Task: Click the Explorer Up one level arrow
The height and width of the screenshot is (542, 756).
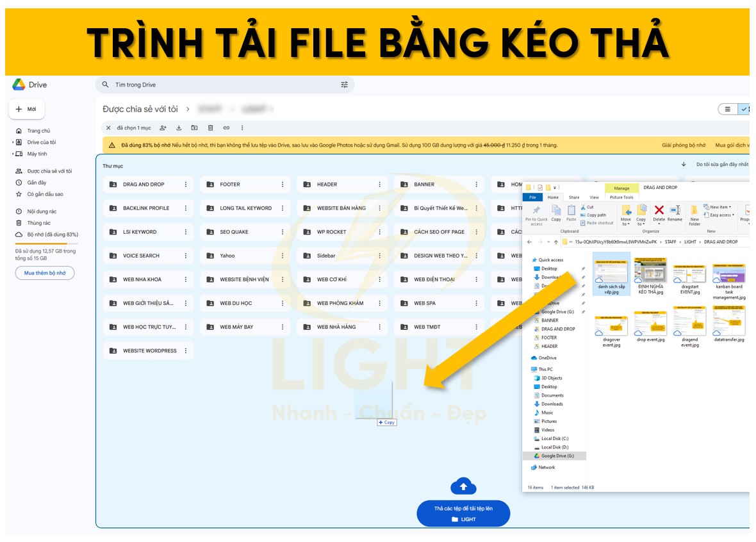Action: (556, 242)
